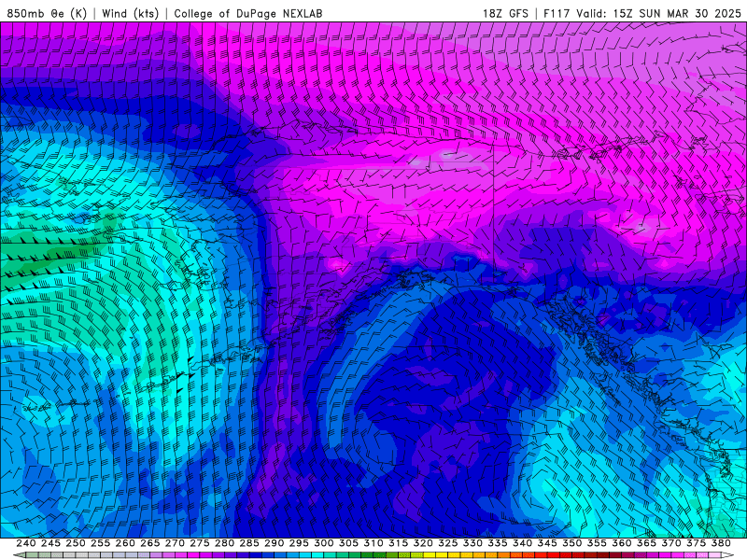
Task: Click the 330 colorbar scale value
Action: pos(472,543)
